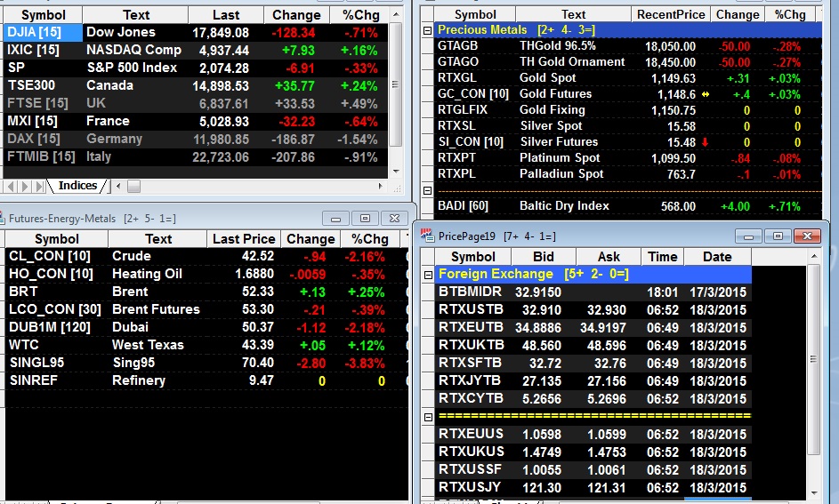Select the IXIC [15] NASDAQ Comp row
Image resolution: width=839 pixels, height=504 pixels.
pos(196,51)
